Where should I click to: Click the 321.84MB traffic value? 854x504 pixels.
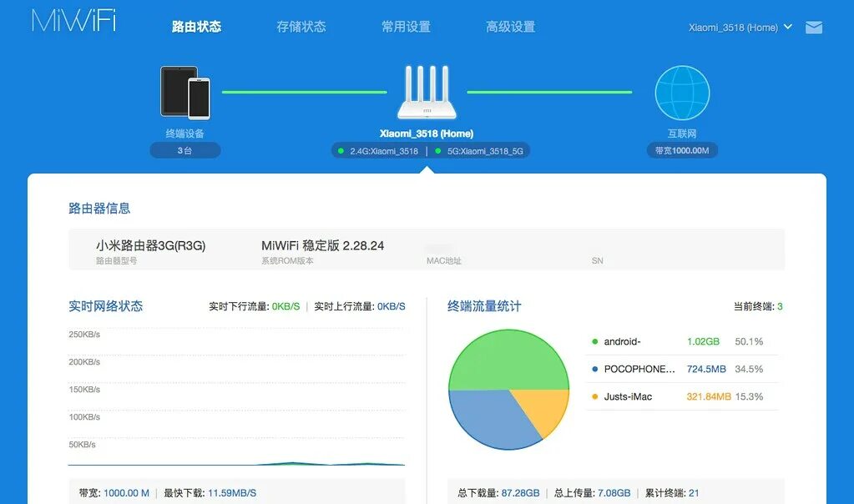(709, 397)
